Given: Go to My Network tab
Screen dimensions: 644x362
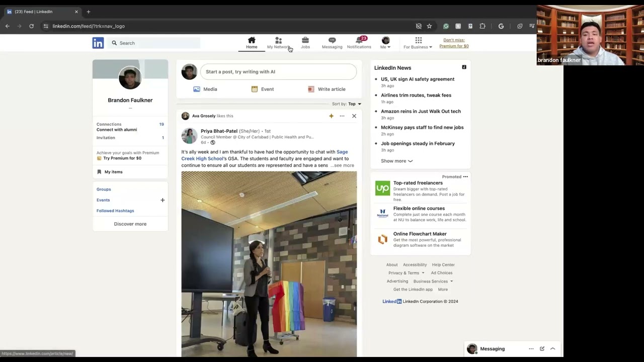Looking at the screenshot, I should click(x=278, y=43).
